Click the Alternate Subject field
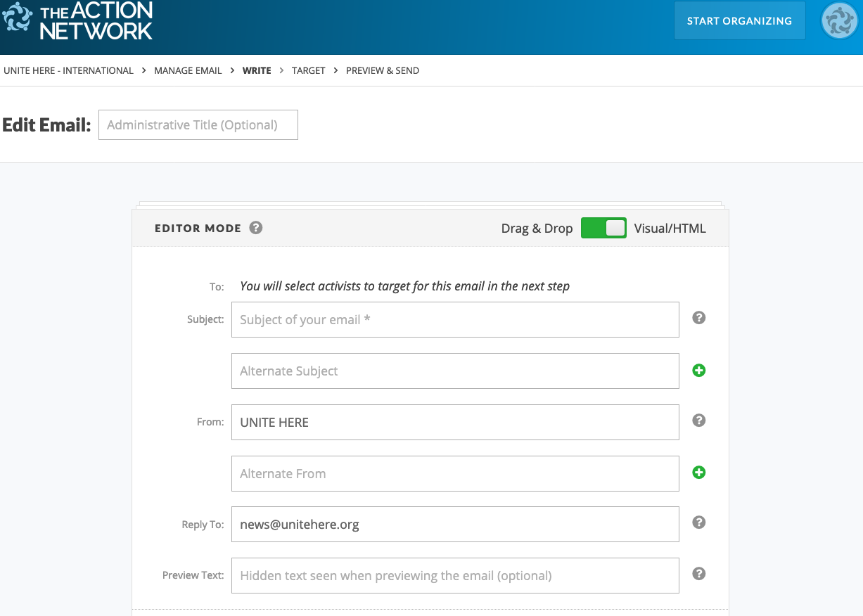 click(x=455, y=371)
